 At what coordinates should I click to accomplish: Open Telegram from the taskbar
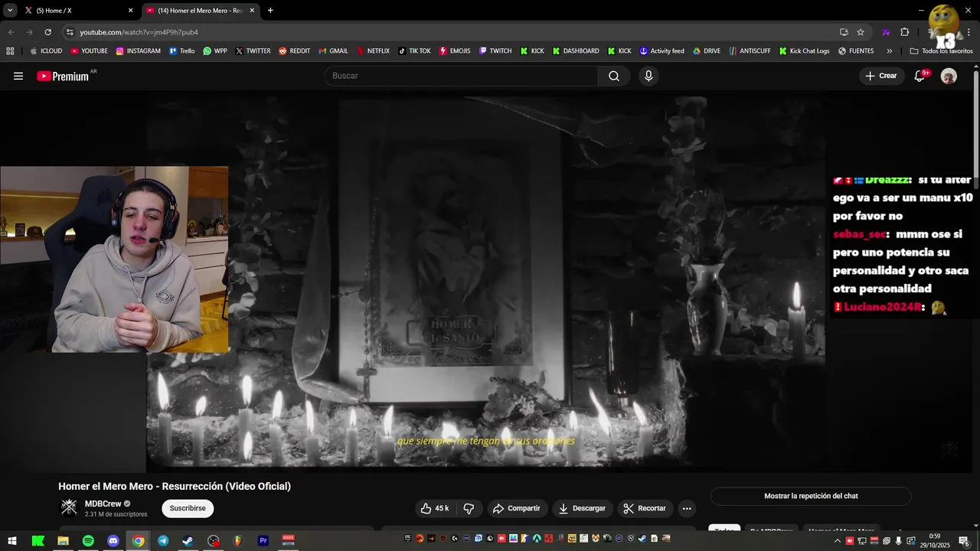[163, 540]
